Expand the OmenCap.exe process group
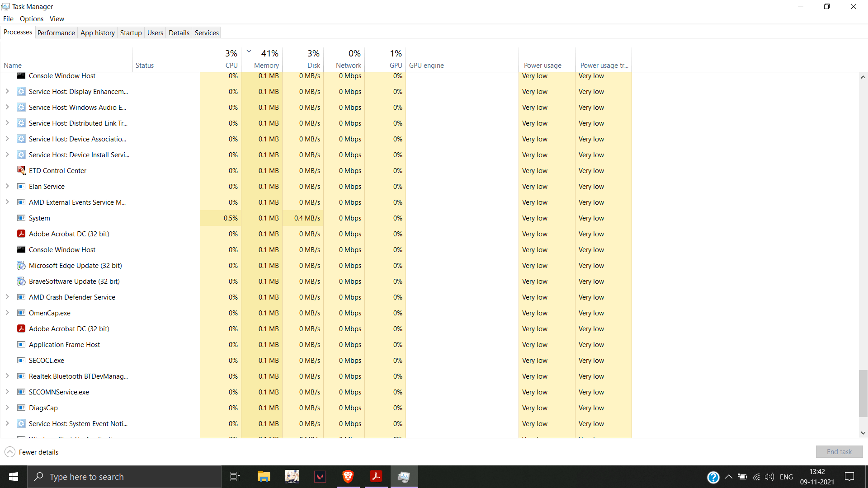Image resolution: width=868 pixels, height=488 pixels. tap(7, 313)
